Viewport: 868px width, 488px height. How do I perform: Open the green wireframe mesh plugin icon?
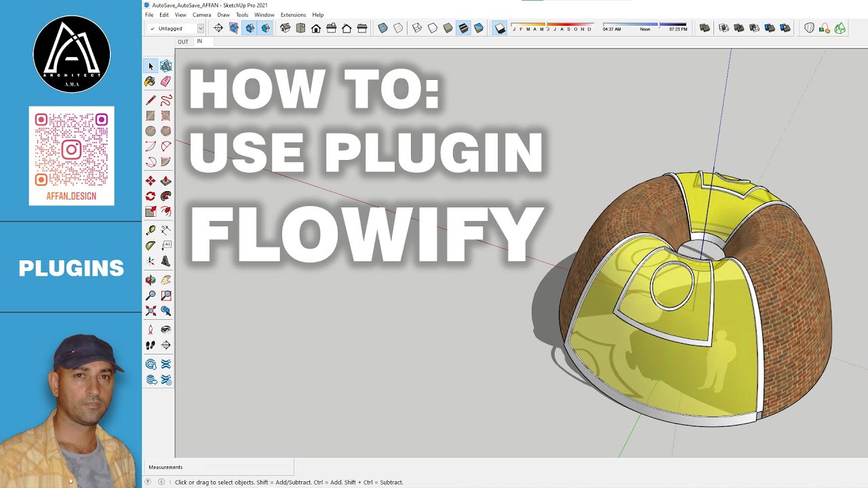pyautogui.click(x=840, y=28)
